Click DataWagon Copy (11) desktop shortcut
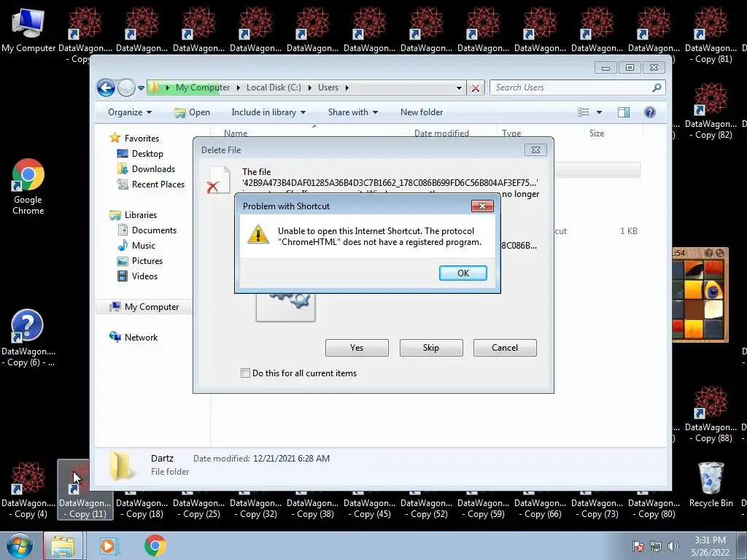 [x=85, y=491]
